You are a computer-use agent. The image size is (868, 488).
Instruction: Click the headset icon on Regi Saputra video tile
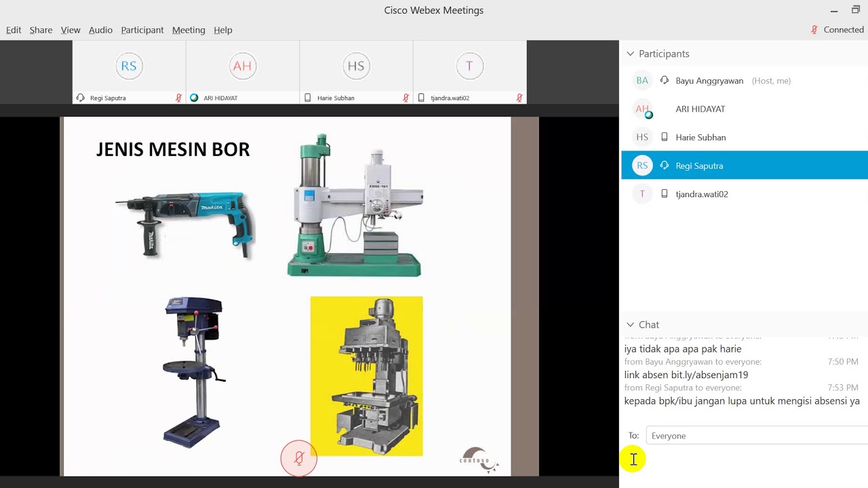[81, 98]
